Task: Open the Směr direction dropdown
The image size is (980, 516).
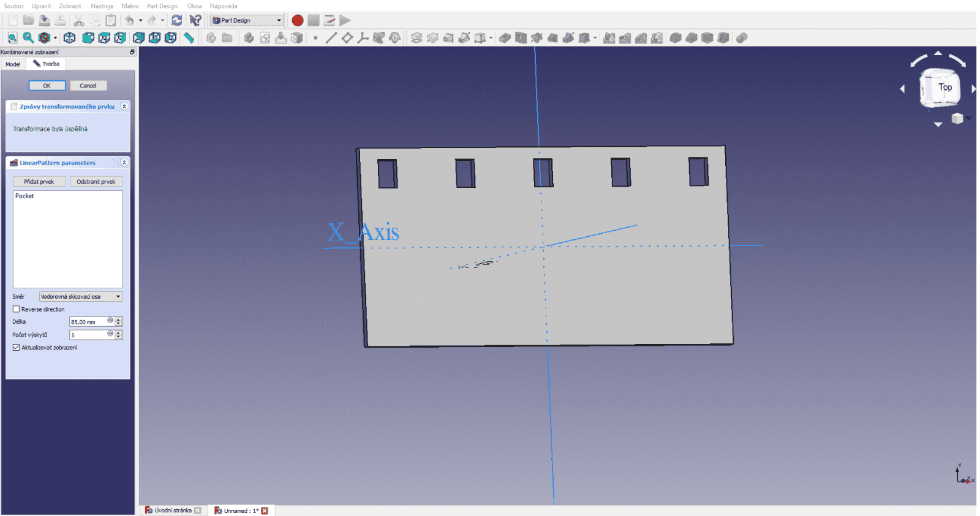Action: coord(81,296)
